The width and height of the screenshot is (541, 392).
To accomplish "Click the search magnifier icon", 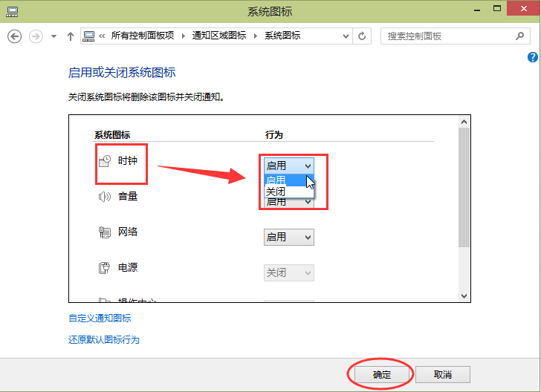I will (x=519, y=36).
